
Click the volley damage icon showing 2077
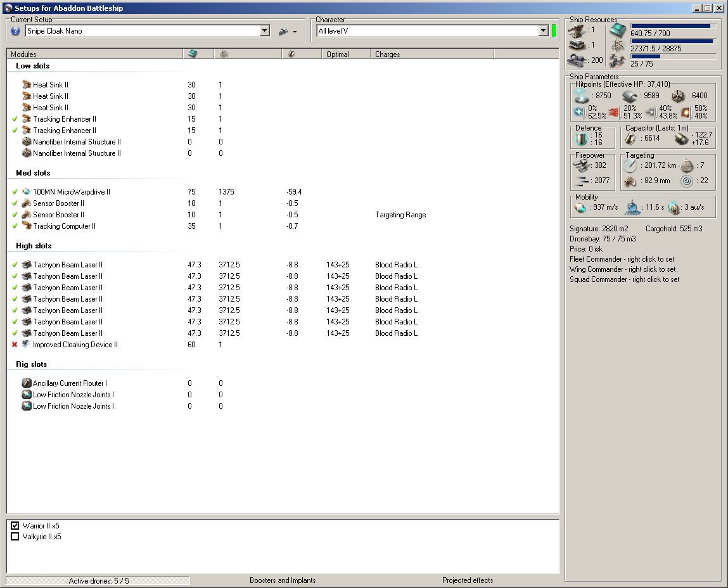coord(581,181)
